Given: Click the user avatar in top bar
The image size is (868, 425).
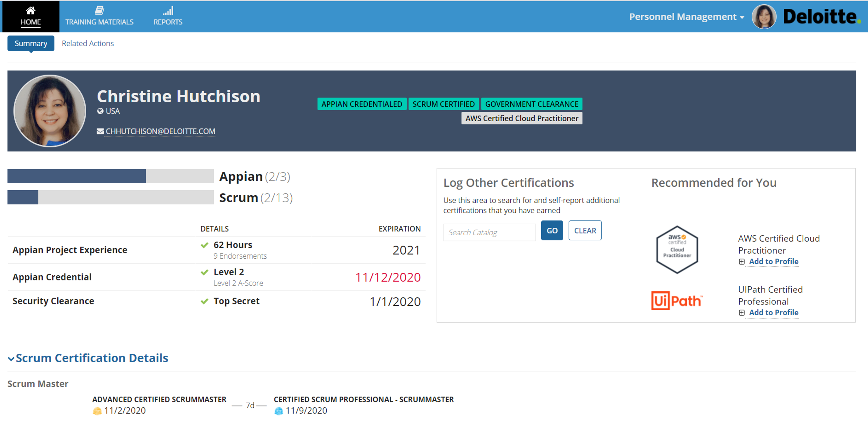Looking at the screenshot, I should [764, 17].
